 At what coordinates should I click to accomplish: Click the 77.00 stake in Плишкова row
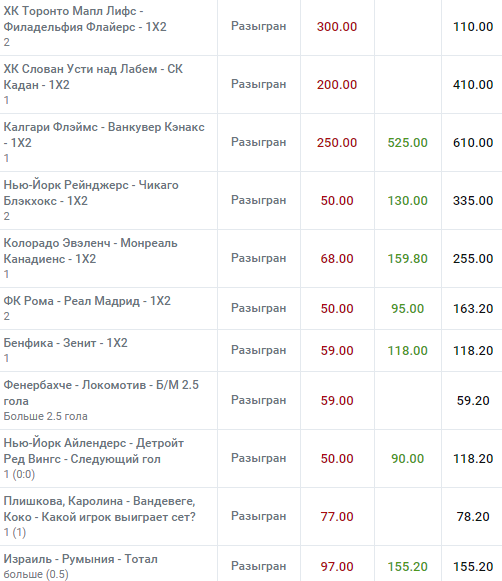(x=337, y=517)
